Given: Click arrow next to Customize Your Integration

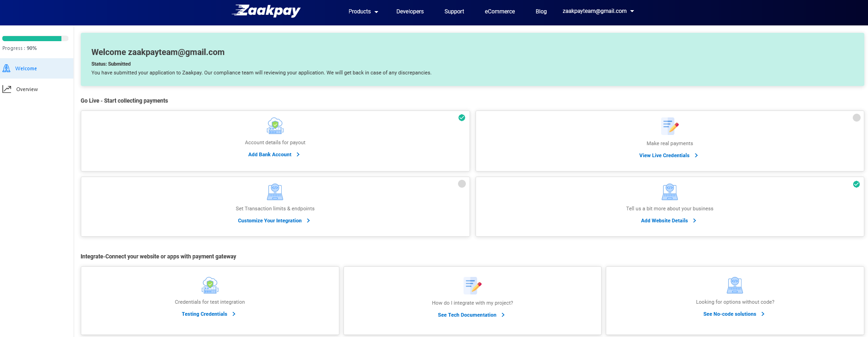Looking at the screenshot, I should tap(308, 221).
